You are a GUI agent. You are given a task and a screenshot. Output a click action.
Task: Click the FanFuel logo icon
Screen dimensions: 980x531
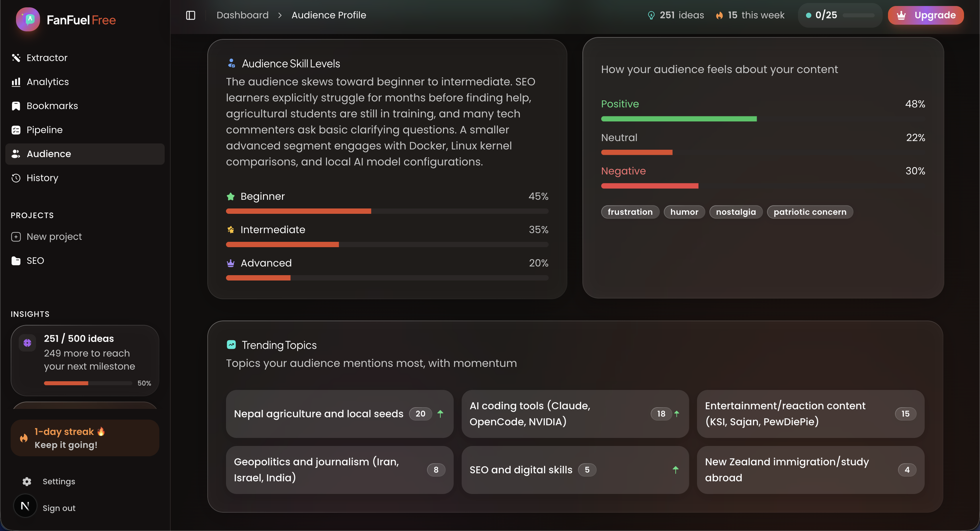(x=28, y=19)
